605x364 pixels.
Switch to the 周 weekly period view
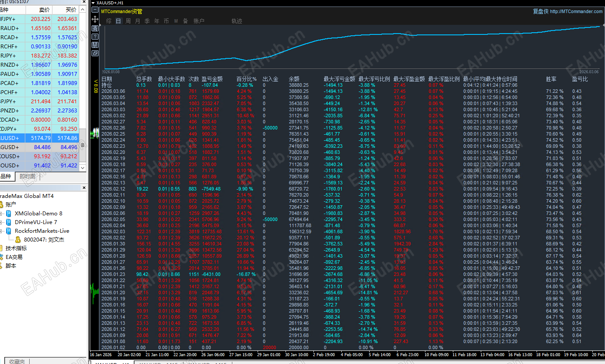click(x=128, y=21)
